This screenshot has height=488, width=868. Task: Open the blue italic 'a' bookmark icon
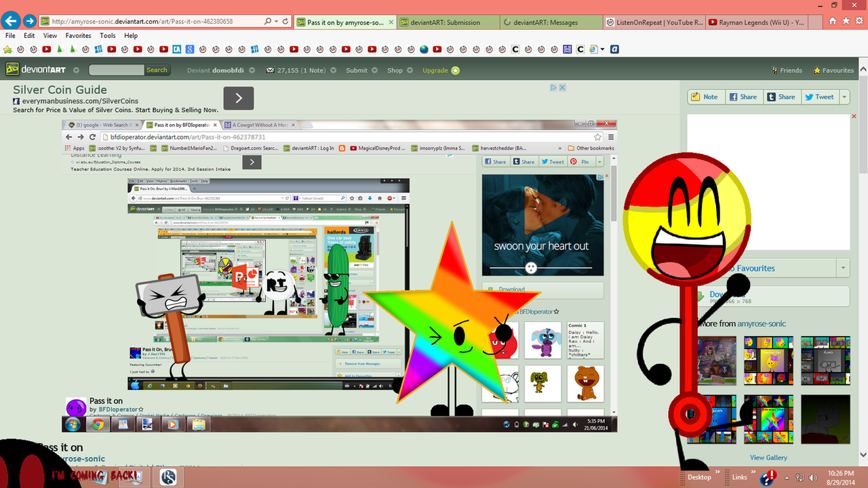614,49
